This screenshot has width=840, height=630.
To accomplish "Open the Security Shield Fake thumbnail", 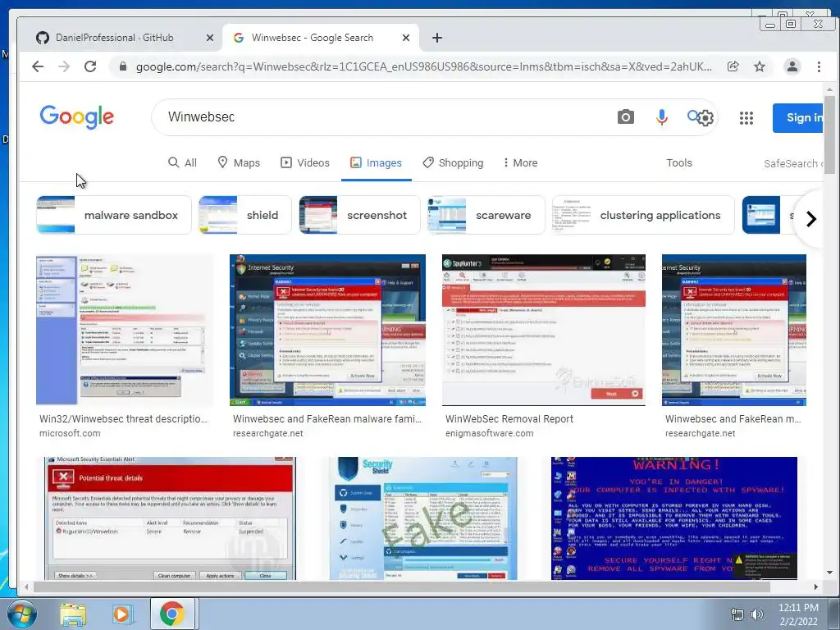I will (x=423, y=518).
